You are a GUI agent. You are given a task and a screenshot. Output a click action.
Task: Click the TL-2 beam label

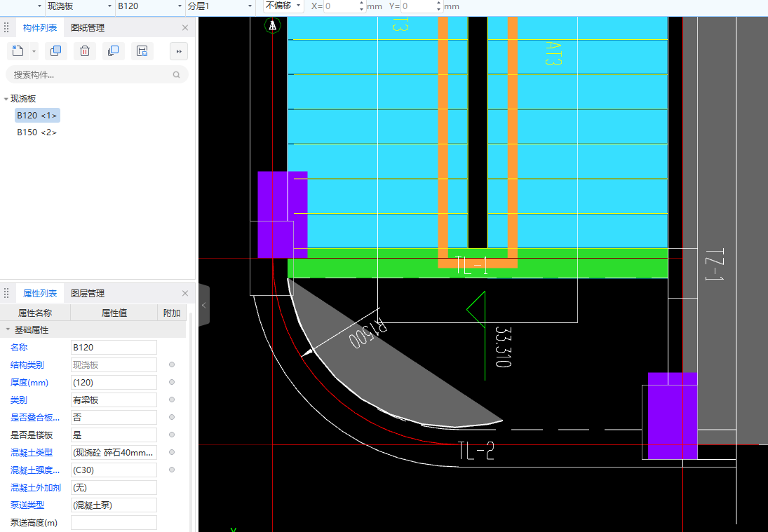pyautogui.click(x=476, y=451)
